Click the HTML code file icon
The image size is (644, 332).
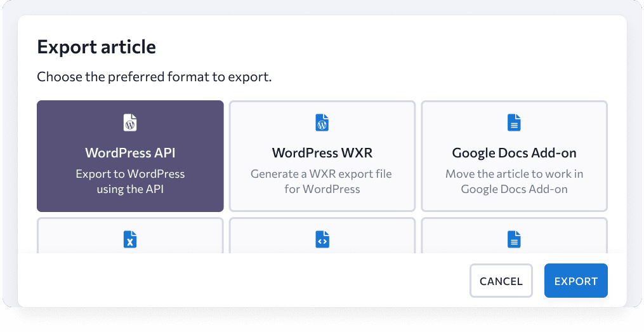tap(322, 239)
